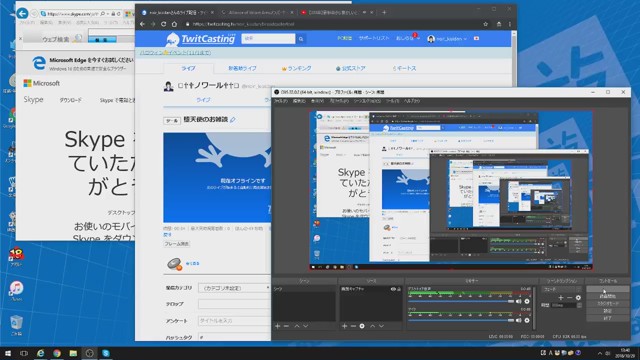Add a new source in OBS Sources panel

[344, 326]
